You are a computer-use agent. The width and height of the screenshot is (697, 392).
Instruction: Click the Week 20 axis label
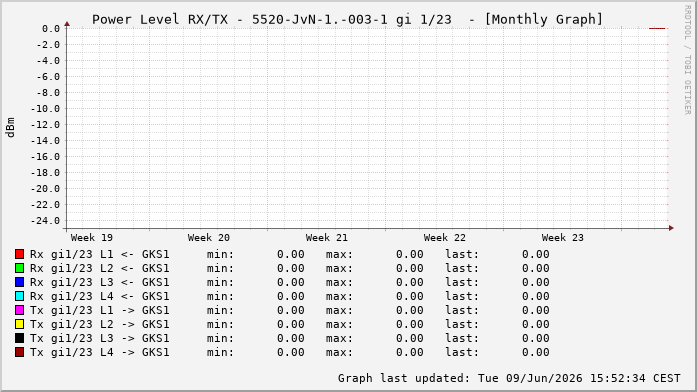click(x=208, y=238)
